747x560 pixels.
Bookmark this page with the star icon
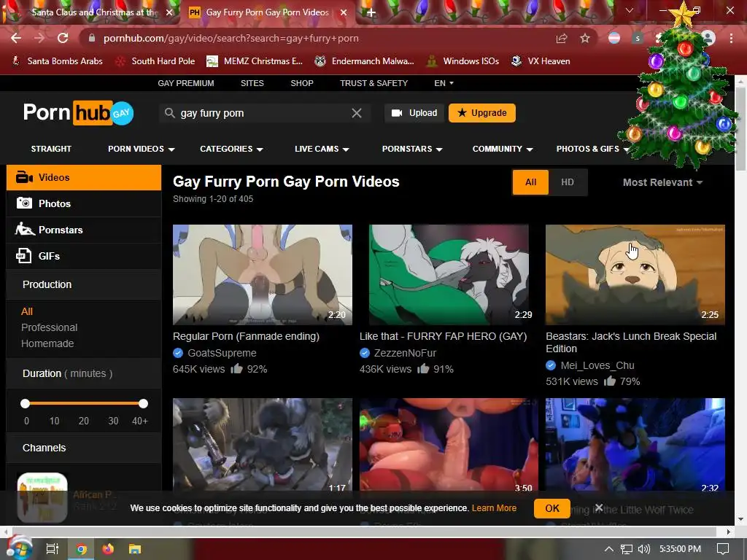(585, 38)
